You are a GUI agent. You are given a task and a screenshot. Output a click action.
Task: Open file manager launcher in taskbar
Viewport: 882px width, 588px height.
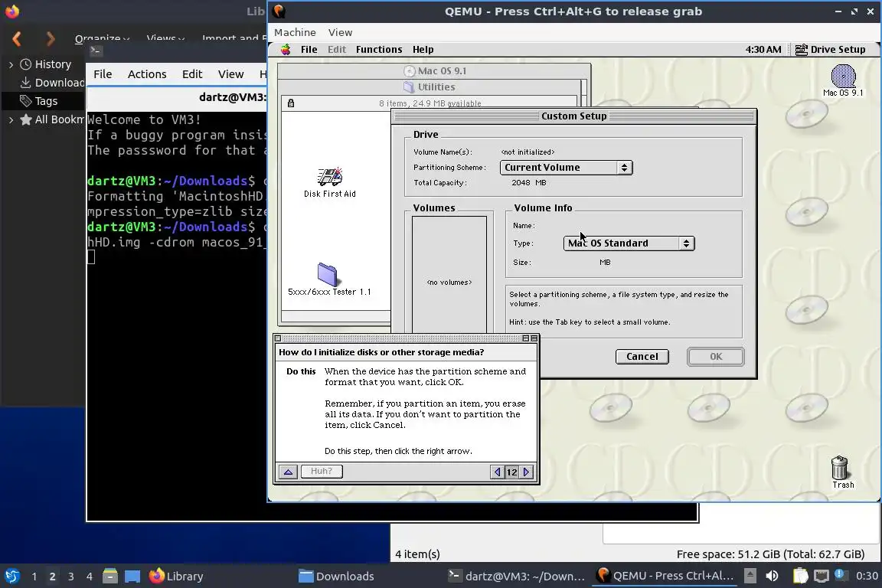[x=110, y=577]
